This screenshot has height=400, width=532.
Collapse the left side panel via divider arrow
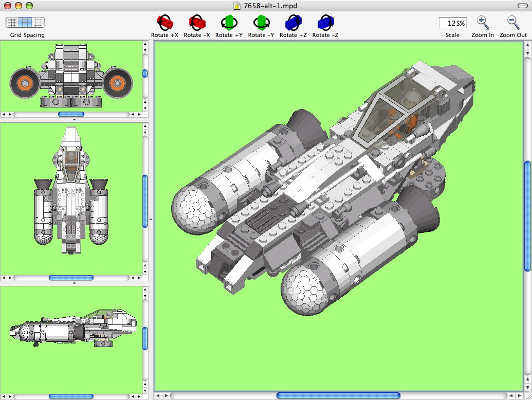pos(151,220)
